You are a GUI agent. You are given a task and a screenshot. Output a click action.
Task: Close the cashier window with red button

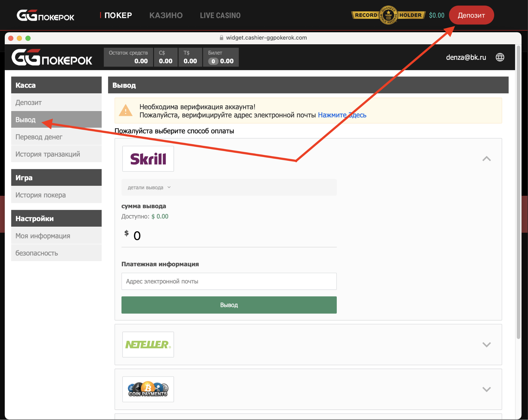click(x=11, y=38)
